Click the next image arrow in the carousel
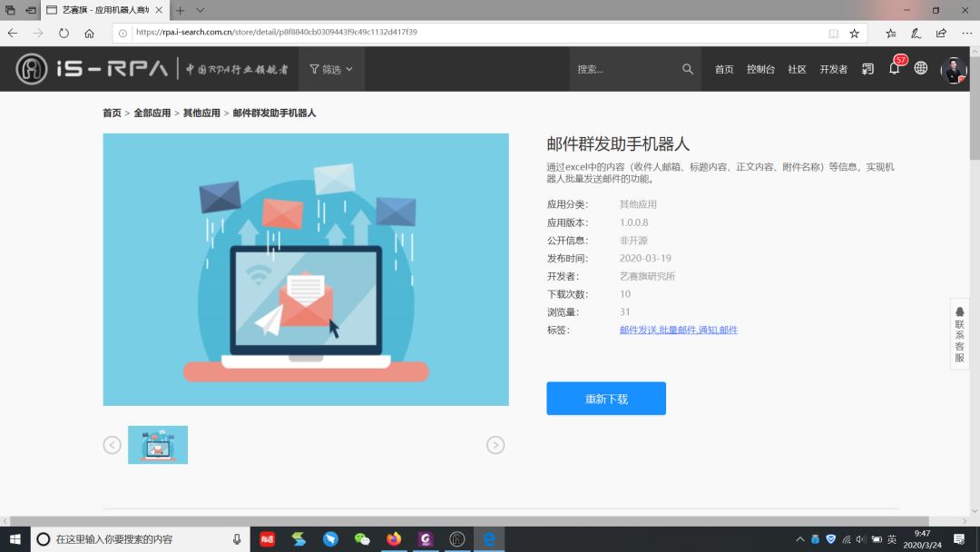This screenshot has height=552, width=980. click(495, 445)
